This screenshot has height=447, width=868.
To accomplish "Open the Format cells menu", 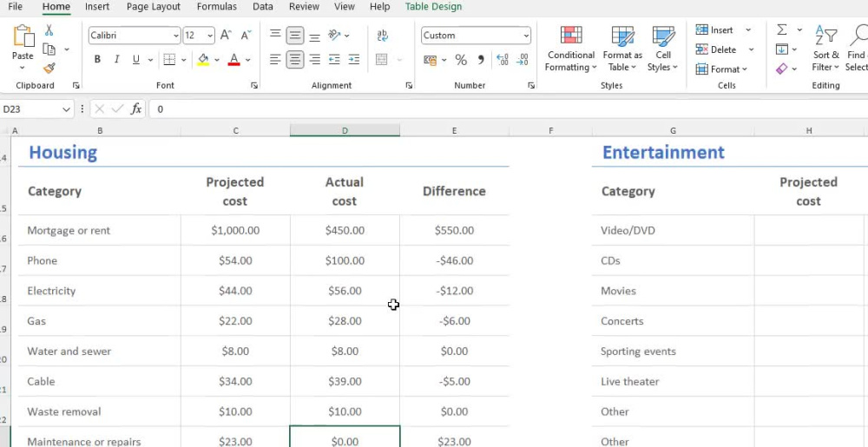I will 721,69.
